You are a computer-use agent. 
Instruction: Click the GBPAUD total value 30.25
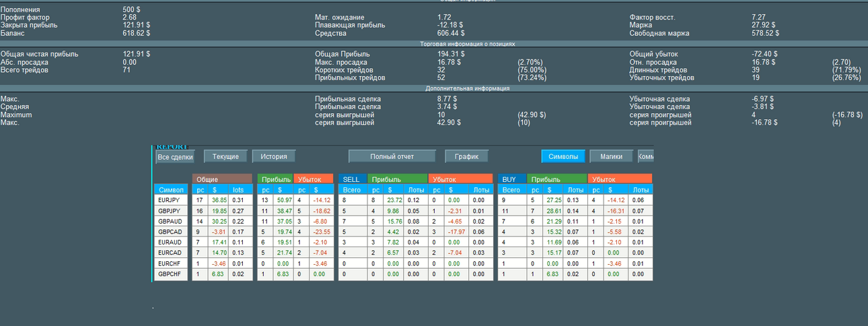(x=219, y=221)
